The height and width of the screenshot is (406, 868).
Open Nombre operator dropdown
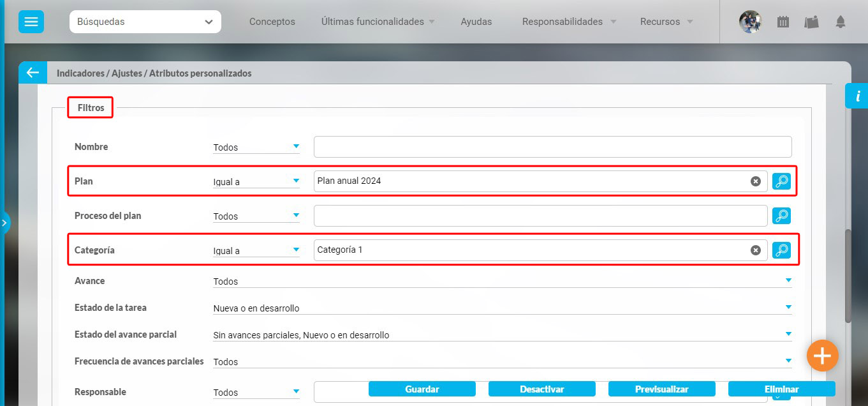click(x=256, y=147)
